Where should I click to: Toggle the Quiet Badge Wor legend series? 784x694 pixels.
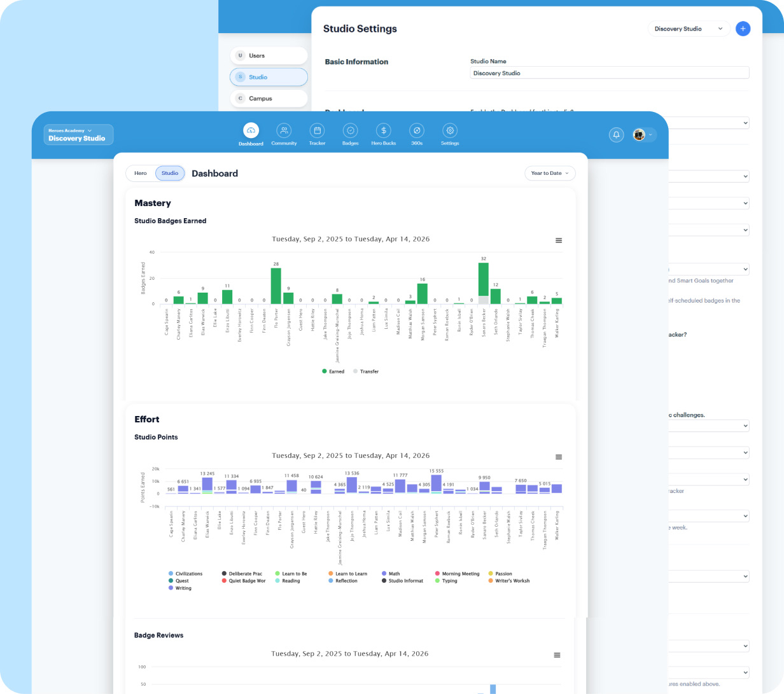coord(244,581)
